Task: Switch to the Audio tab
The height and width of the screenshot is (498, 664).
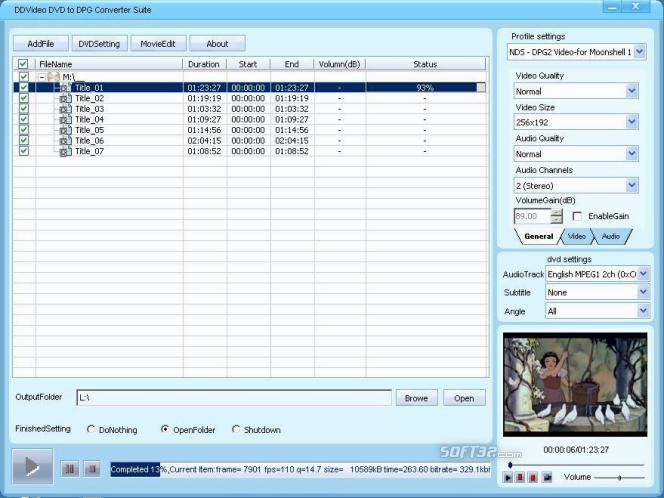Action: (611, 236)
